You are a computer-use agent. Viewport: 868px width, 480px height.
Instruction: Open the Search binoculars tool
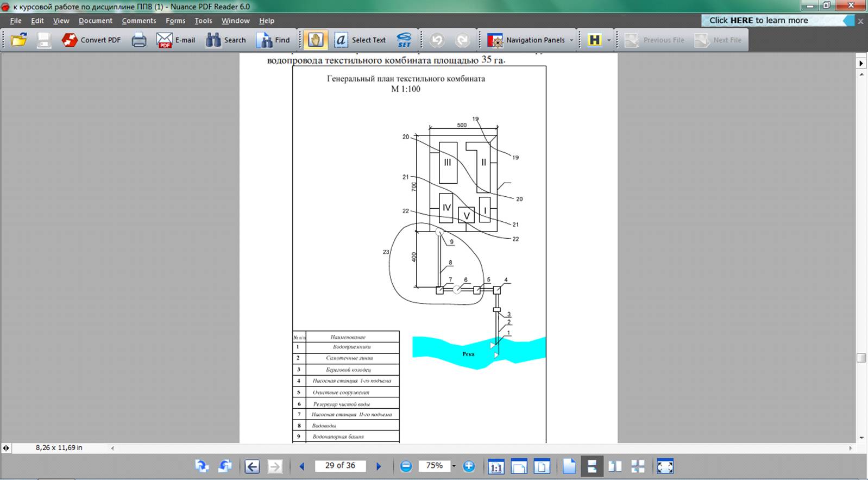[225, 40]
